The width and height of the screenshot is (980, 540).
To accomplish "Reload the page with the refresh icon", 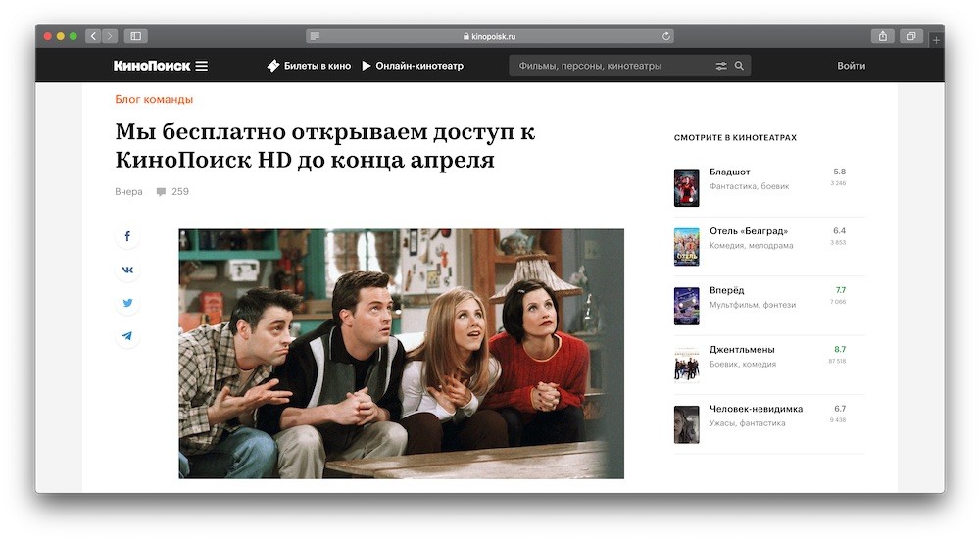I will tap(666, 36).
